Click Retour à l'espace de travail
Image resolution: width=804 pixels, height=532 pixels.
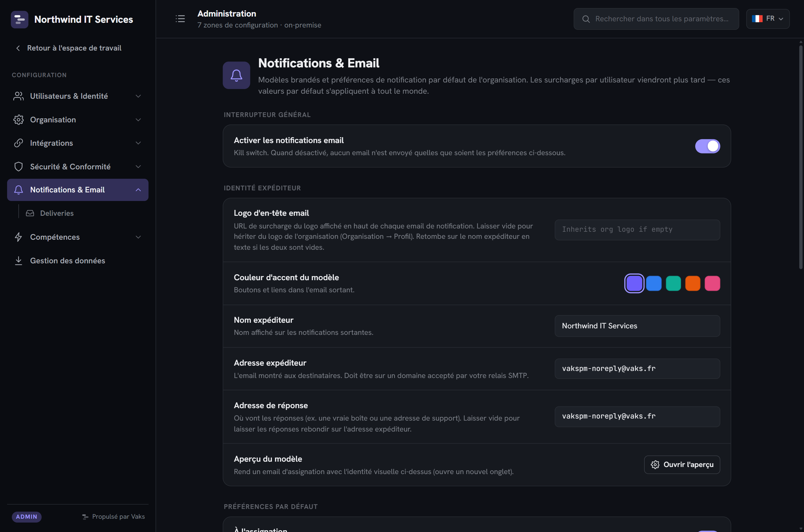tap(69, 48)
